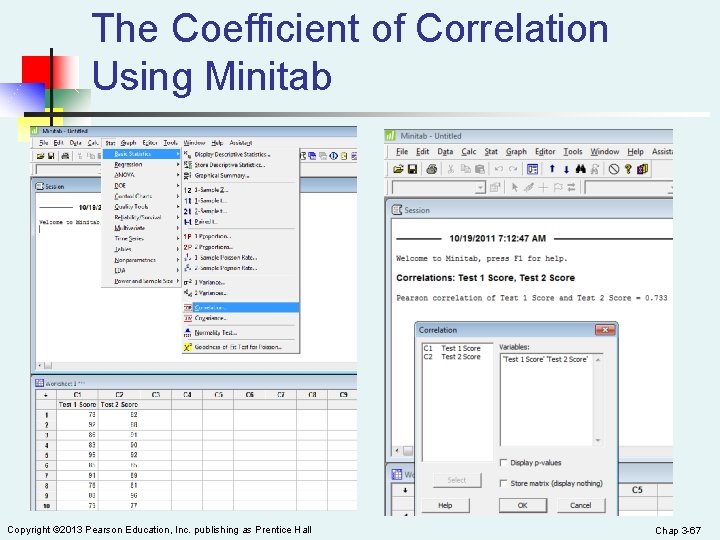Select C1 Test 1 Score in dialog list
Screen dimensions: 720x540
pos(452,348)
